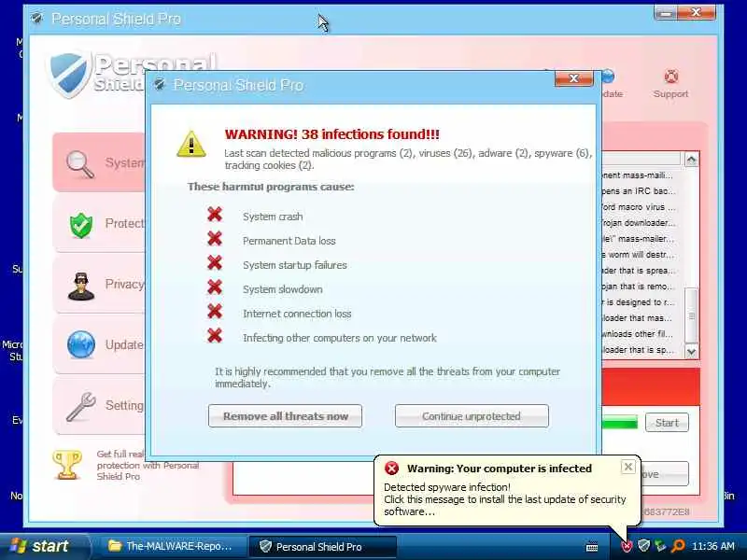Click the keyboard tray icon

[x=592, y=547]
